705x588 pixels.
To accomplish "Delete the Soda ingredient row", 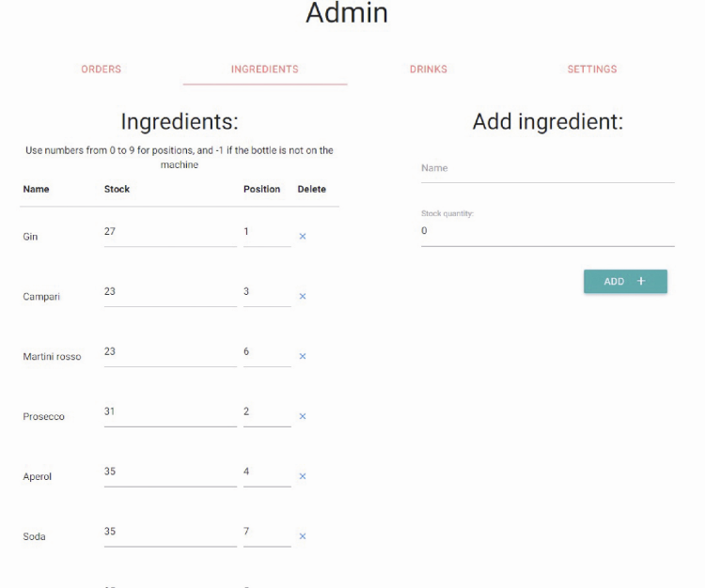I will (x=303, y=537).
